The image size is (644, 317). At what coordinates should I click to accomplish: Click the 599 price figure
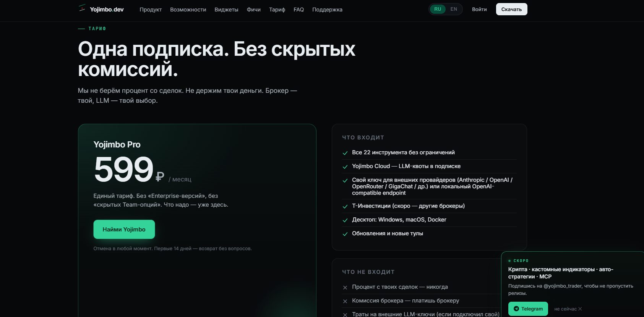[124, 169]
